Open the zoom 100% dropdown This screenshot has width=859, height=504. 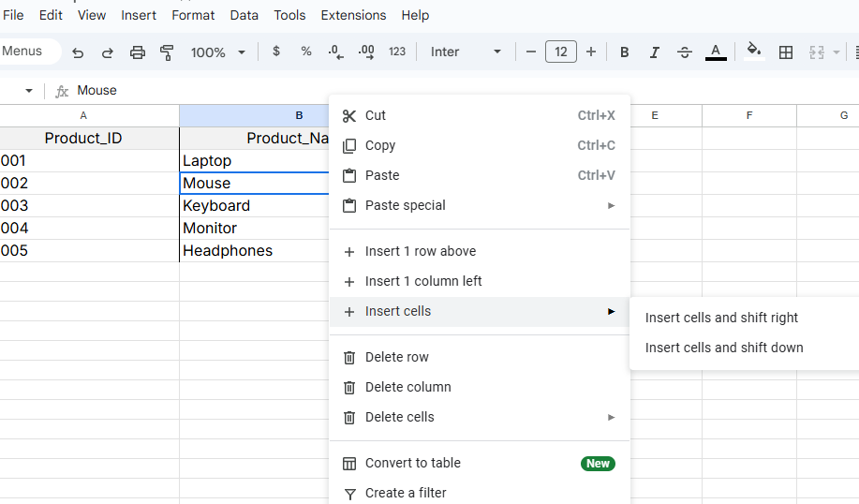[x=217, y=52]
